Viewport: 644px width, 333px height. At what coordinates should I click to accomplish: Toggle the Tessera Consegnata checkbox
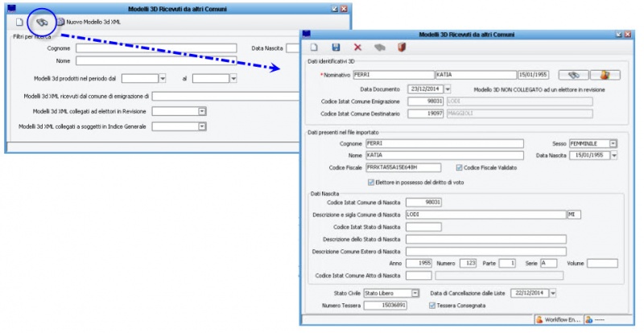click(432, 306)
